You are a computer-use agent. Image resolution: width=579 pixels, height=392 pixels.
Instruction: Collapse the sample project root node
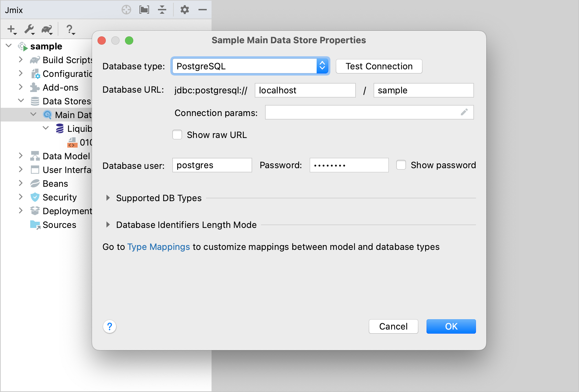[x=9, y=46]
